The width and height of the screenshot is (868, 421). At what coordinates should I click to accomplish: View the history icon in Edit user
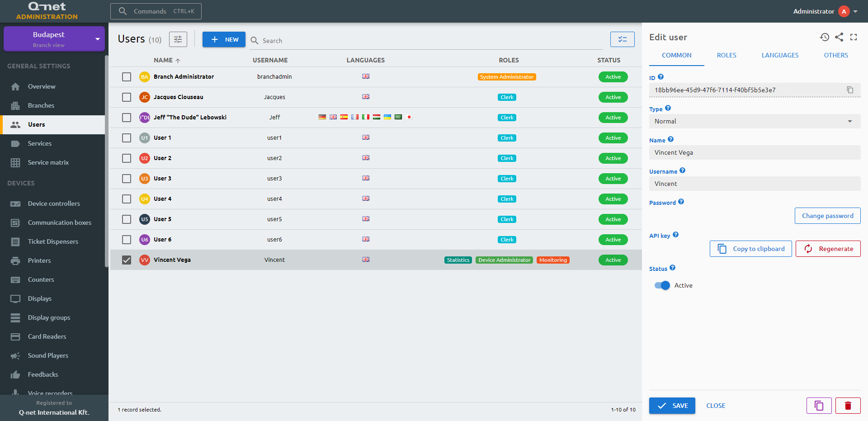click(x=825, y=37)
